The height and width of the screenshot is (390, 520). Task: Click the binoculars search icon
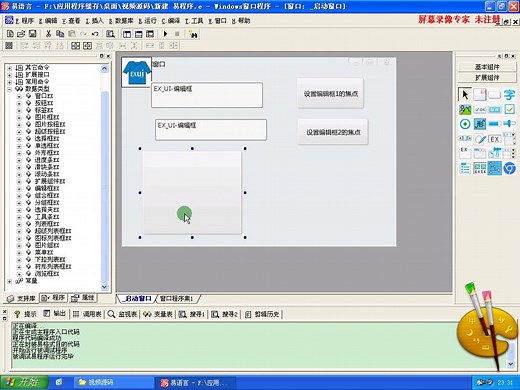193,34
